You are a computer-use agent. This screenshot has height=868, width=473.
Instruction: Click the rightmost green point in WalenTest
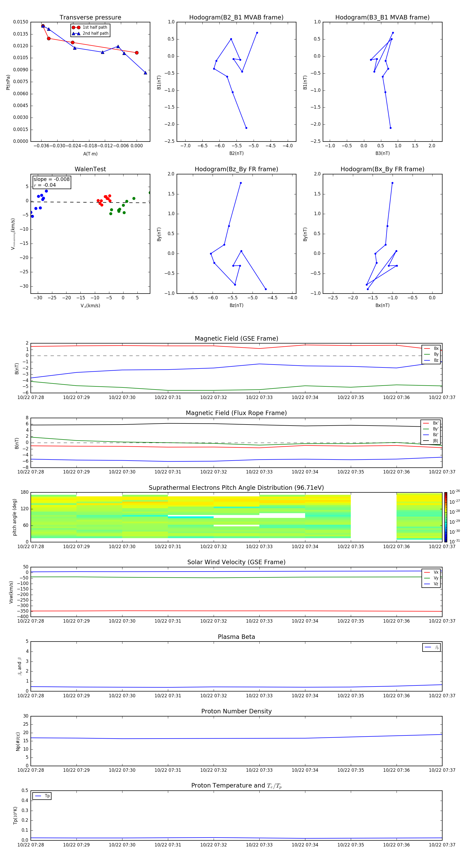(x=150, y=193)
